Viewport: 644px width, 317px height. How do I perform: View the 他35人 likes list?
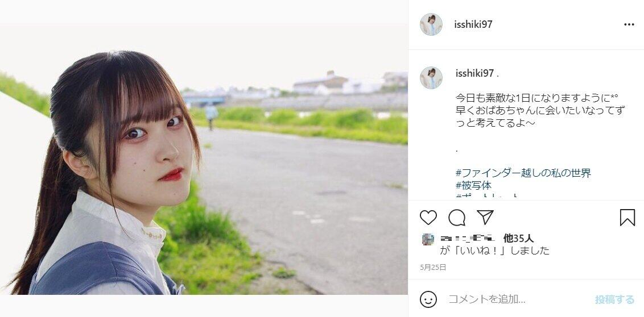click(518, 239)
